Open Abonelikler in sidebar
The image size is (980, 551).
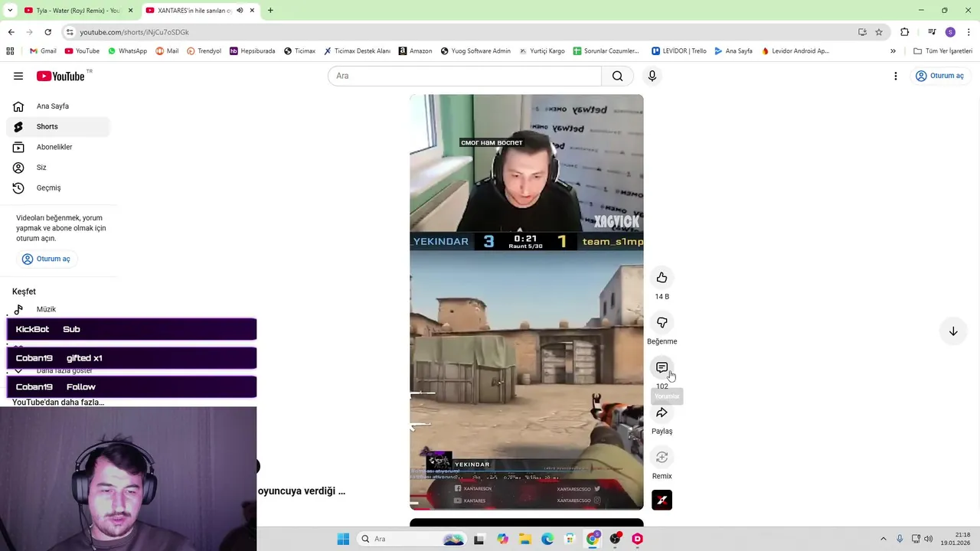pos(58,147)
